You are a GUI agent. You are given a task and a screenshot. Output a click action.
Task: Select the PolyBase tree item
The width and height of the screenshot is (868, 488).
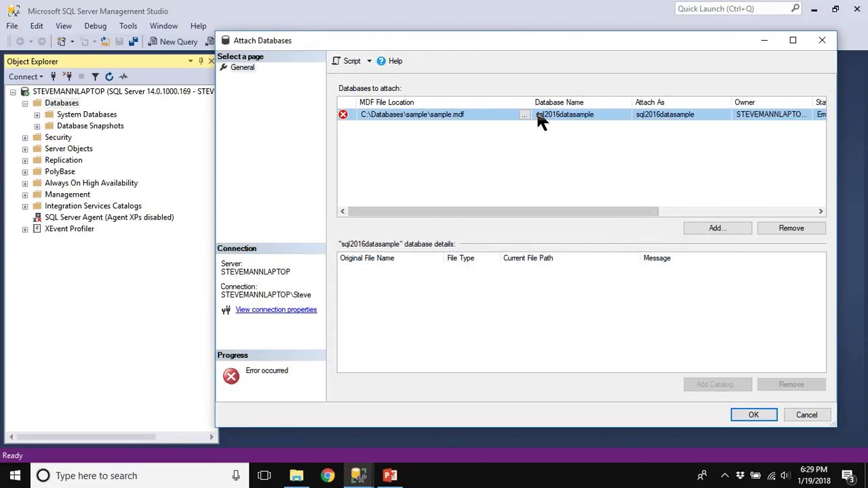(60, 171)
